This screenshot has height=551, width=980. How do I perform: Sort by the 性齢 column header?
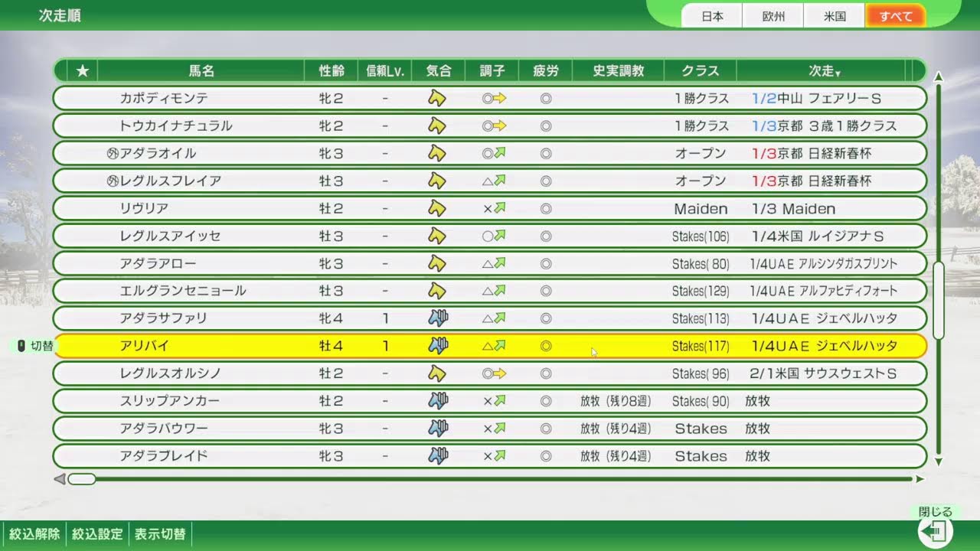point(331,71)
